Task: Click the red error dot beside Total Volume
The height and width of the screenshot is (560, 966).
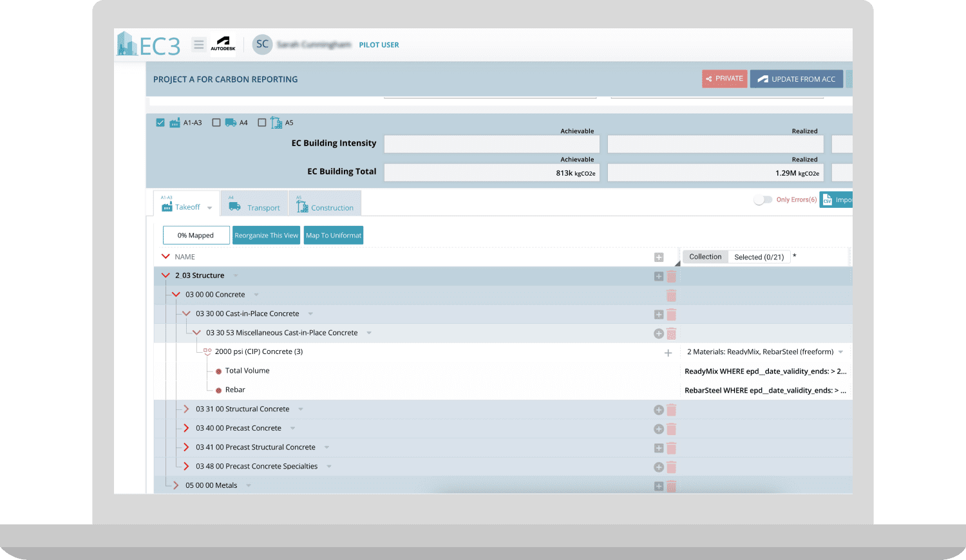Action: click(219, 371)
